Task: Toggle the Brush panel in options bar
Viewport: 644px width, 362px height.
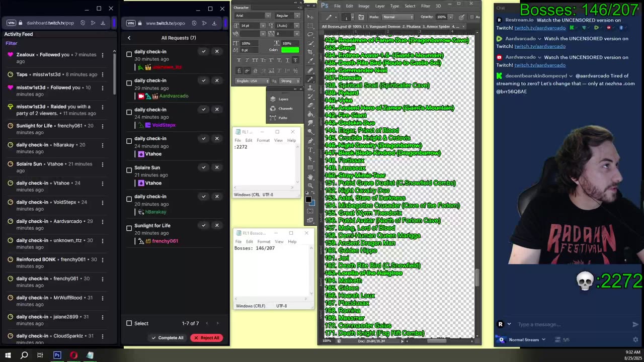Action: (361, 17)
